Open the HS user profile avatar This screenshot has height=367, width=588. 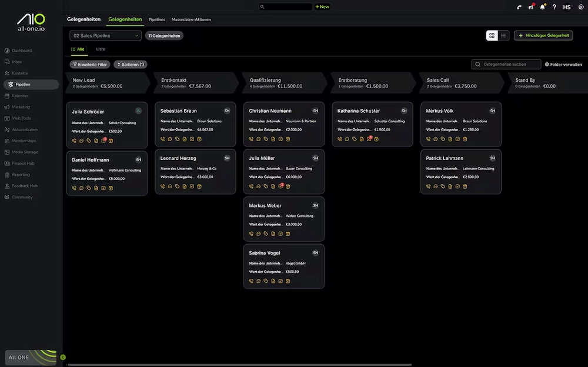point(567,7)
